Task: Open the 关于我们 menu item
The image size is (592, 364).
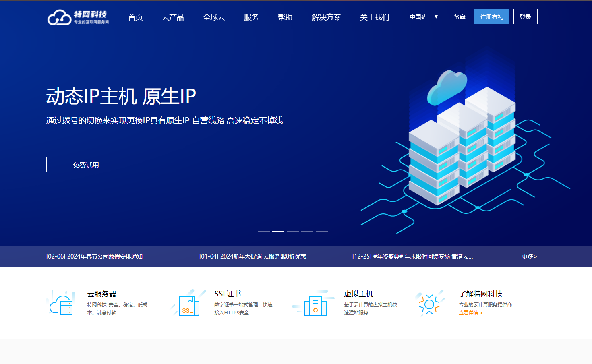Action: (x=374, y=17)
